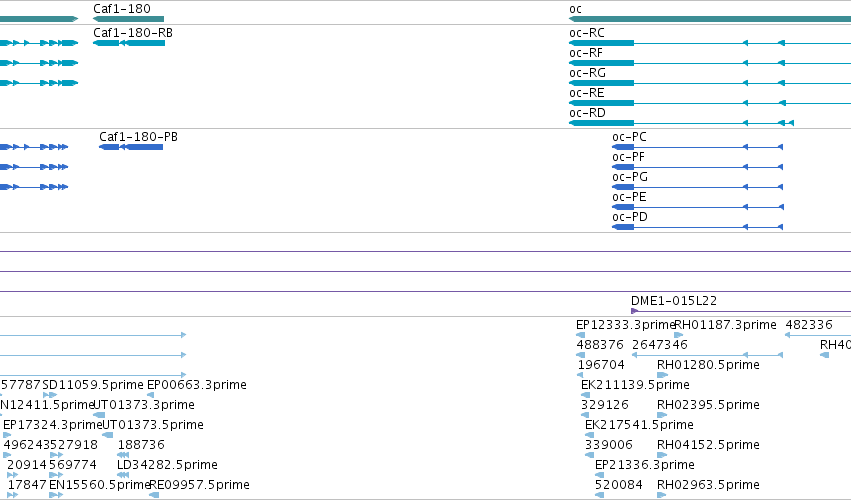Click EP00663.3prime label

click(x=196, y=385)
